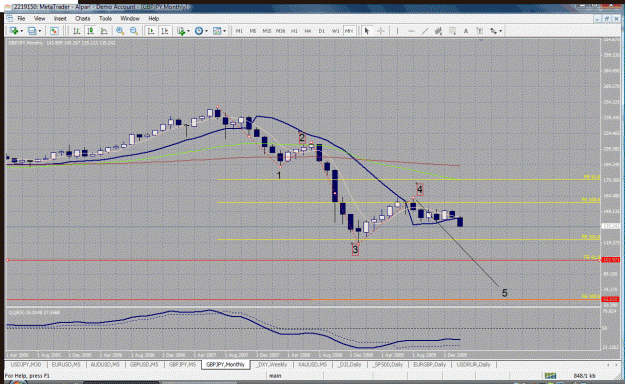Select the M1 timeframe button
This screenshot has height=384, width=625.
(x=239, y=31)
